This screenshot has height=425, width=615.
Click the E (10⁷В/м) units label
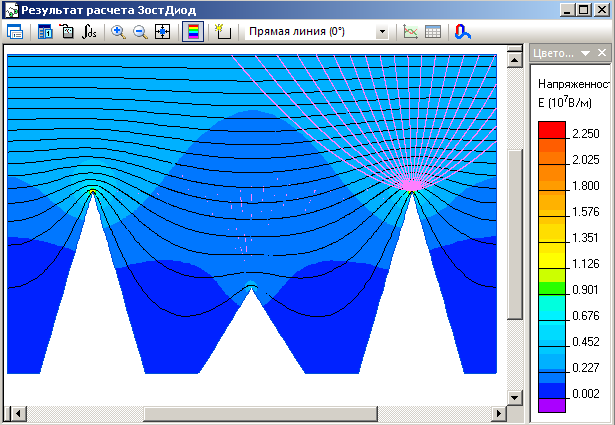click(x=564, y=102)
